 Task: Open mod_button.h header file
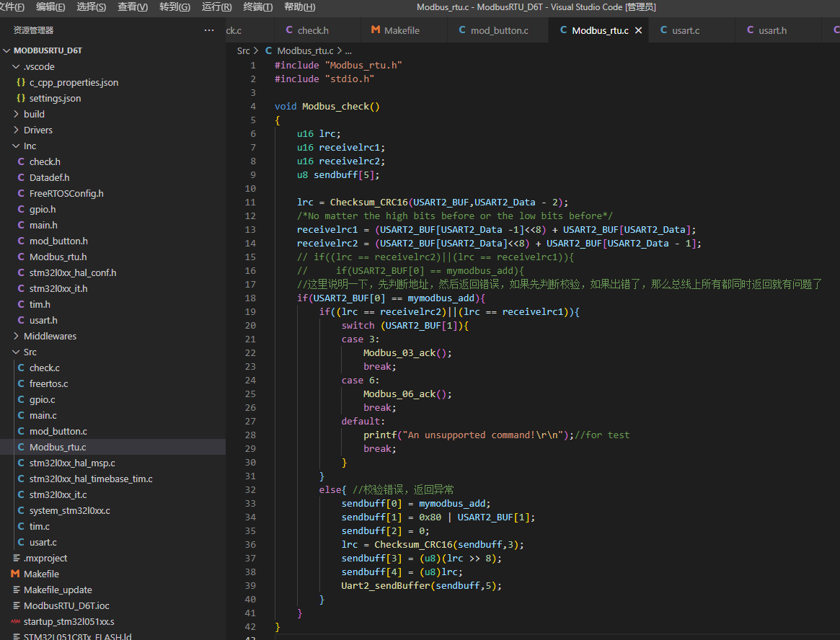point(112,241)
